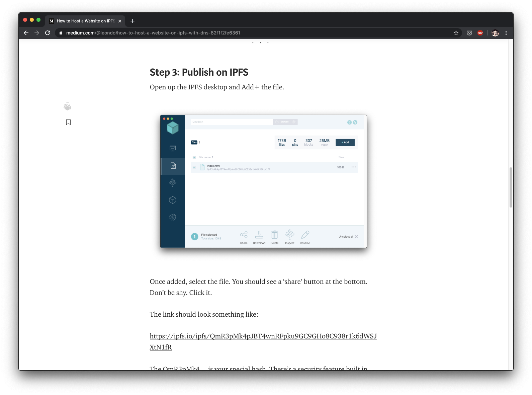The image size is (532, 395).
Task: Reload the current page
Action: point(48,33)
